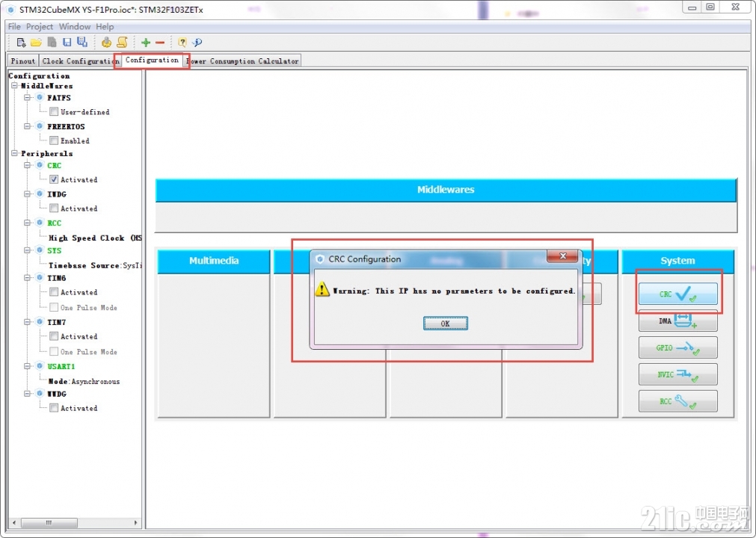Select the 'Mode:Asynchronous' tree row
Image resolution: width=756 pixels, height=538 pixels.
coord(84,382)
